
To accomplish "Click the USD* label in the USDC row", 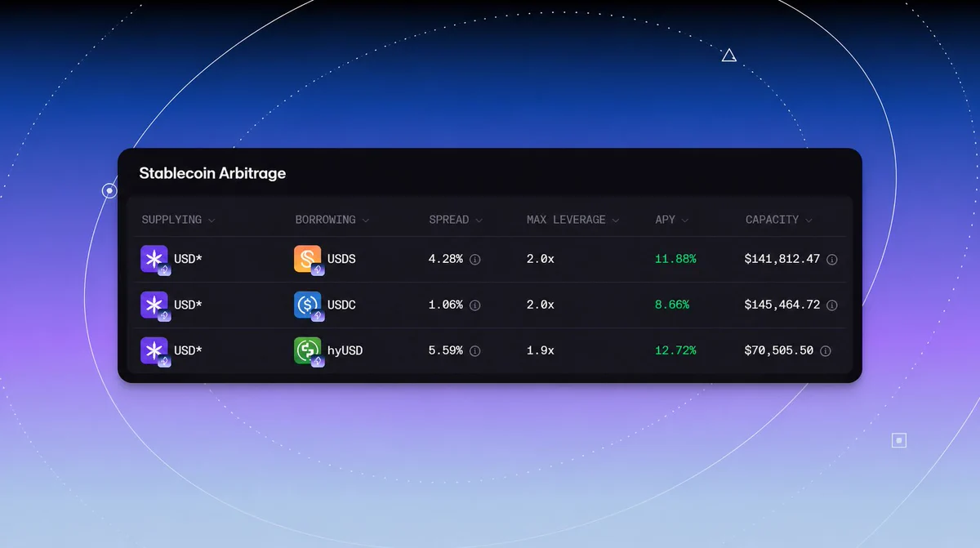I will click(x=188, y=305).
